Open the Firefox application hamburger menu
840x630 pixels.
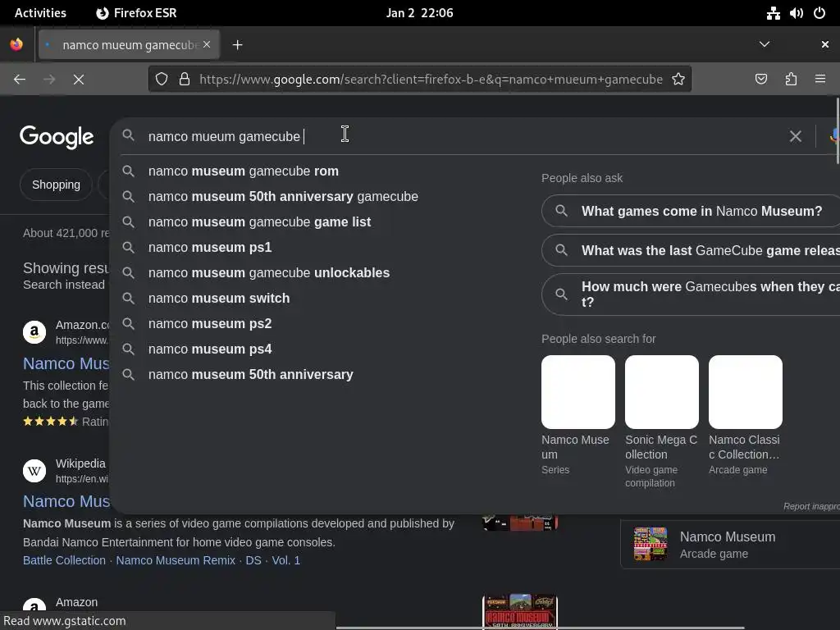pos(820,80)
